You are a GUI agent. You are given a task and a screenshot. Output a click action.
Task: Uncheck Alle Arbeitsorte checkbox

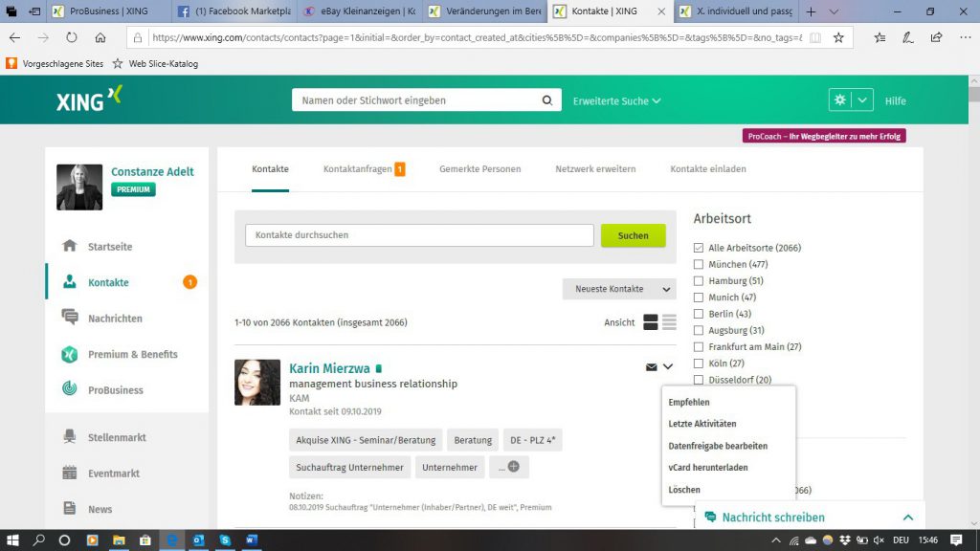(x=698, y=248)
